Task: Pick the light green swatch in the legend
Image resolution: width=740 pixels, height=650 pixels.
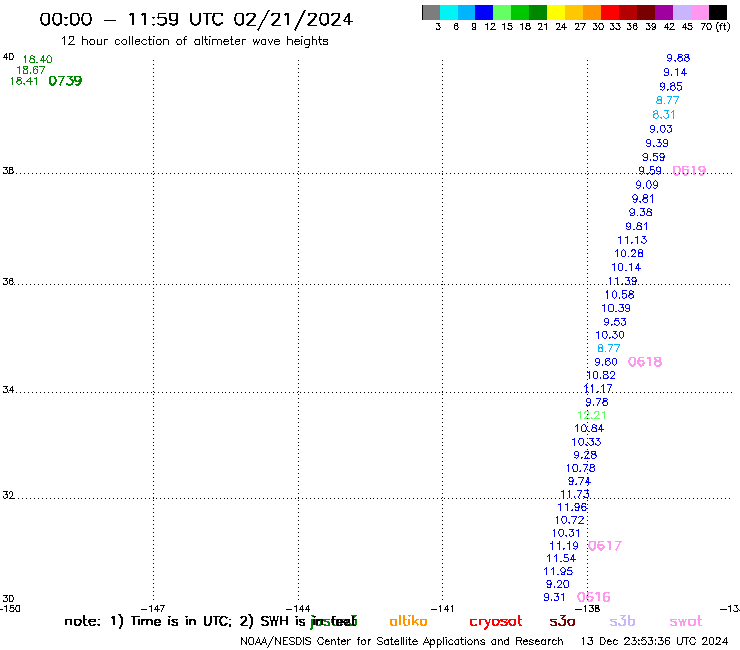Action: [x=502, y=12]
